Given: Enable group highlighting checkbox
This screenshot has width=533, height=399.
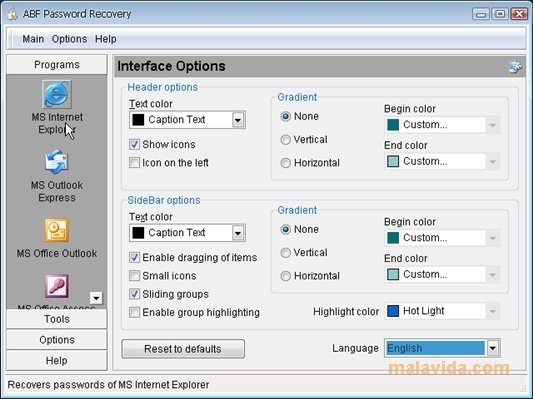Looking at the screenshot, I should point(134,312).
